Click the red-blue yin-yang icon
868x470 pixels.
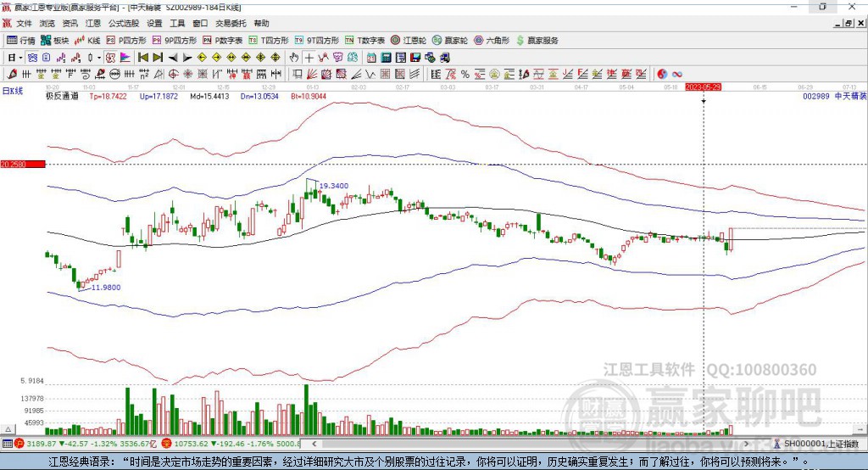662,75
